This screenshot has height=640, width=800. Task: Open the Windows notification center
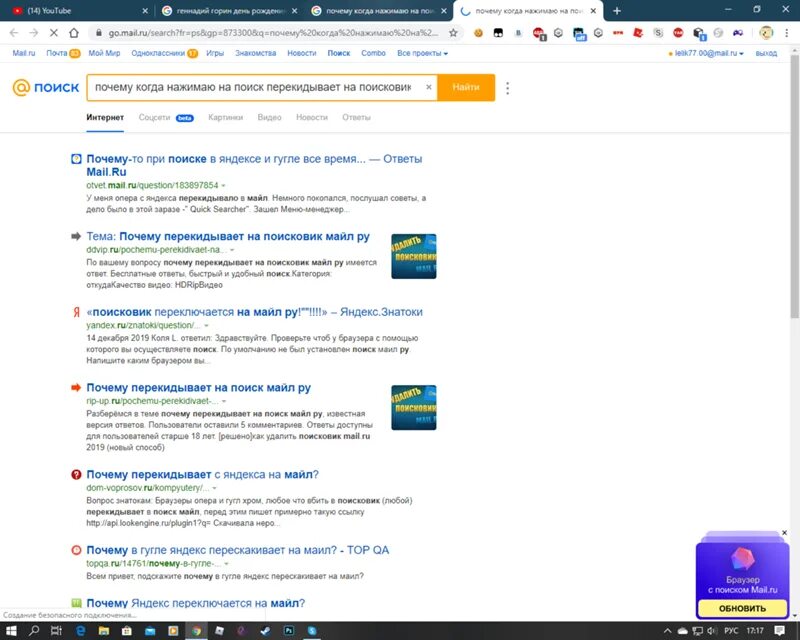pyautogui.click(x=779, y=631)
